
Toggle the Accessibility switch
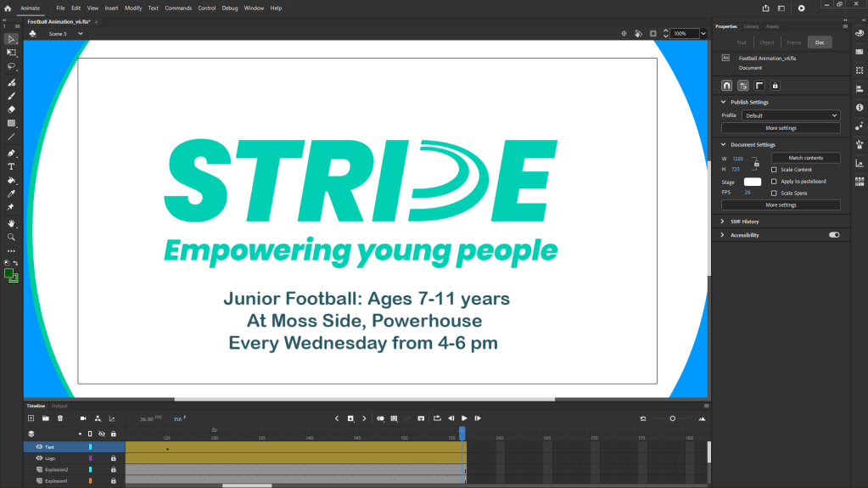tap(834, 235)
